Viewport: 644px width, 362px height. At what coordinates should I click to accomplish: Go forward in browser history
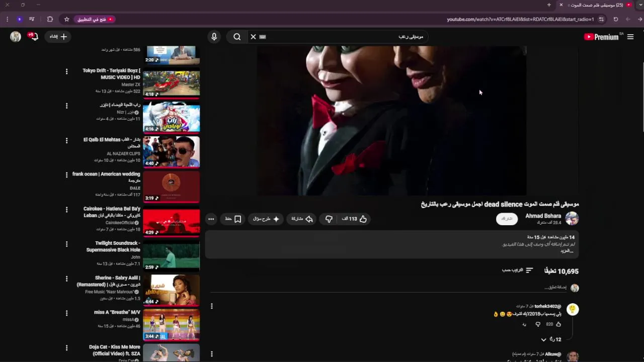pos(628,19)
